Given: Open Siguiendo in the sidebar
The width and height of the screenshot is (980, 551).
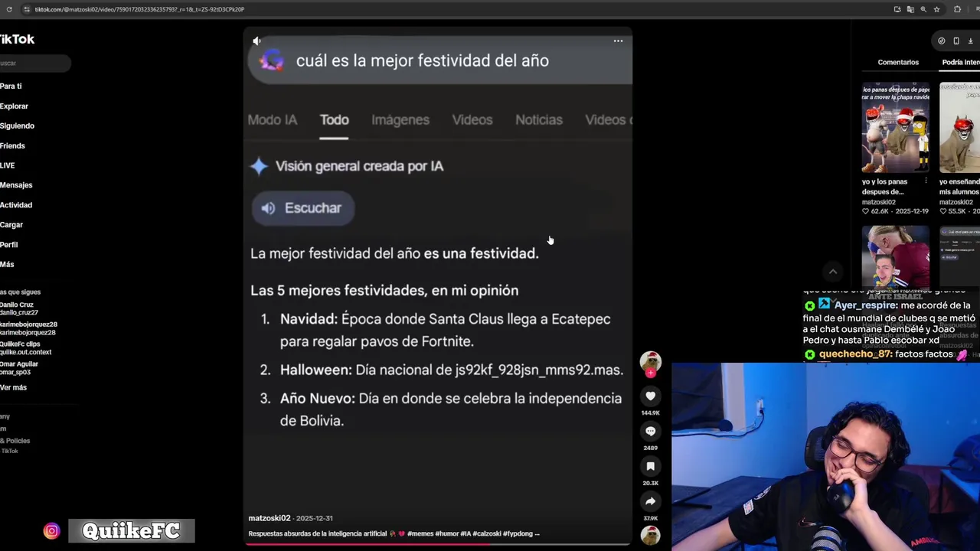Looking at the screenshot, I should pos(17,126).
